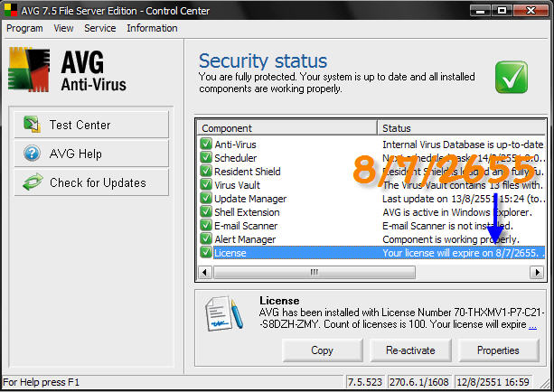
Task: Click Check for Updates button
Action: click(91, 182)
